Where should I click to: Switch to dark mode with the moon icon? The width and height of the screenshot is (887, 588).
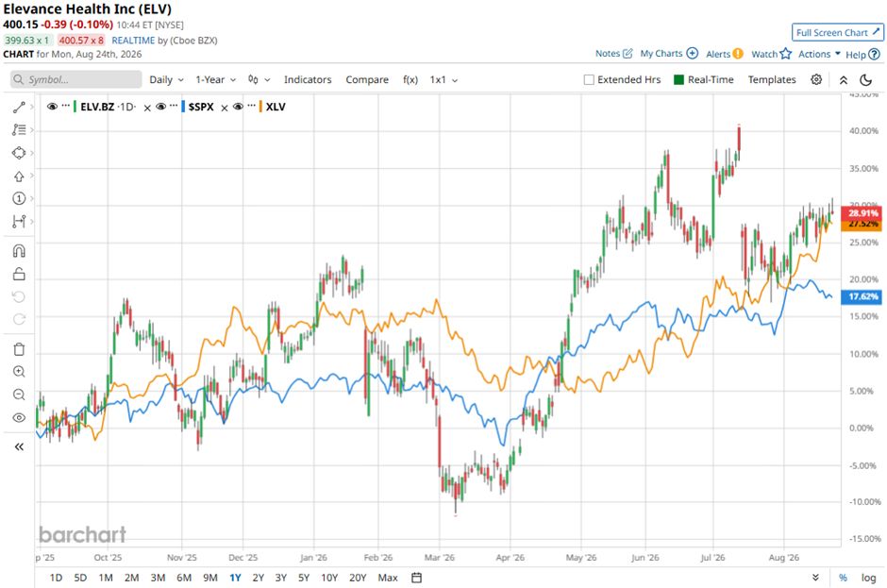866,80
